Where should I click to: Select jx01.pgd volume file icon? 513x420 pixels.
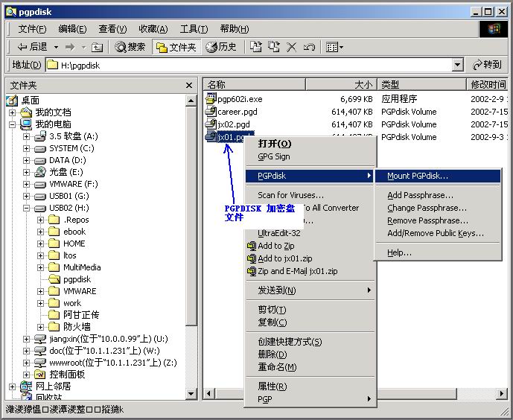pyautogui.click(x=211, y=136)
